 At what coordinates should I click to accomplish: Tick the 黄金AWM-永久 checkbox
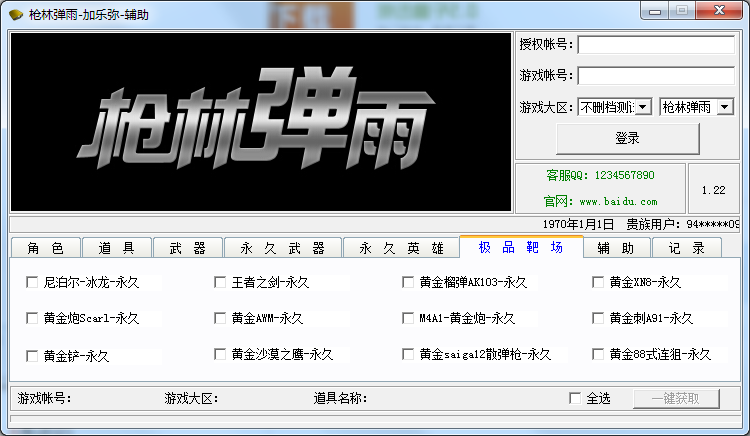tap(220, 319)
